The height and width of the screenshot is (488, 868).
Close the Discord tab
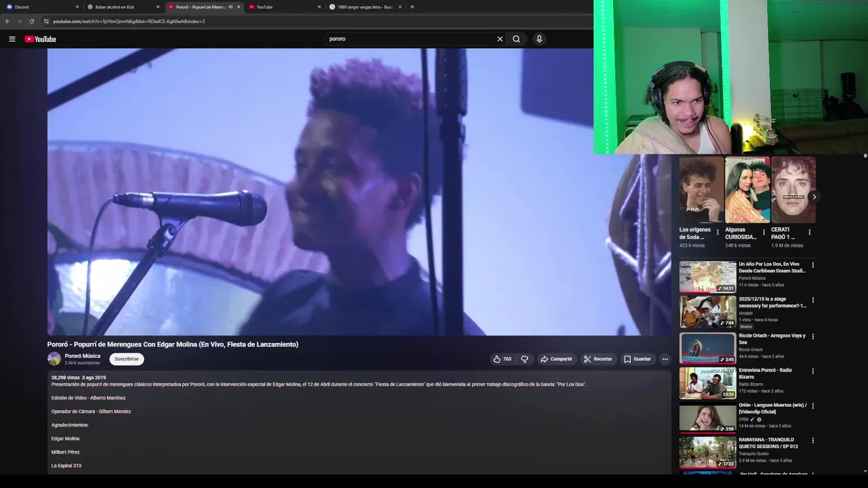pos(77,7)
